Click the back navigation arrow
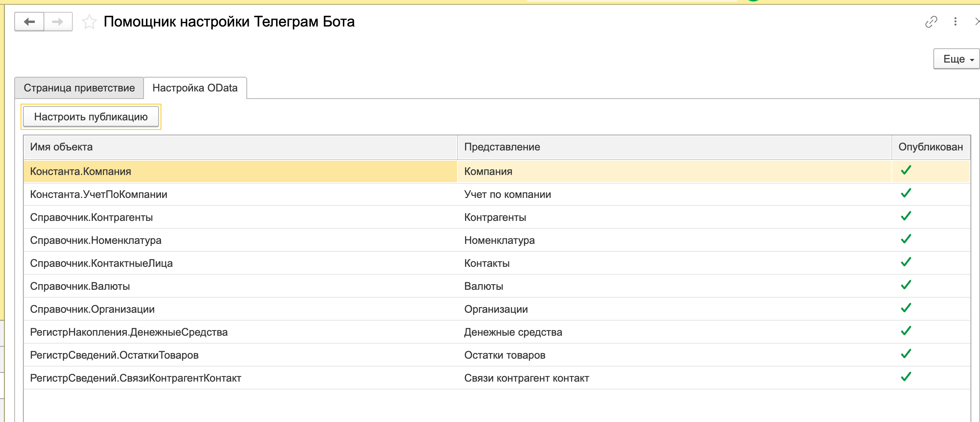 (x=29, y=22)
